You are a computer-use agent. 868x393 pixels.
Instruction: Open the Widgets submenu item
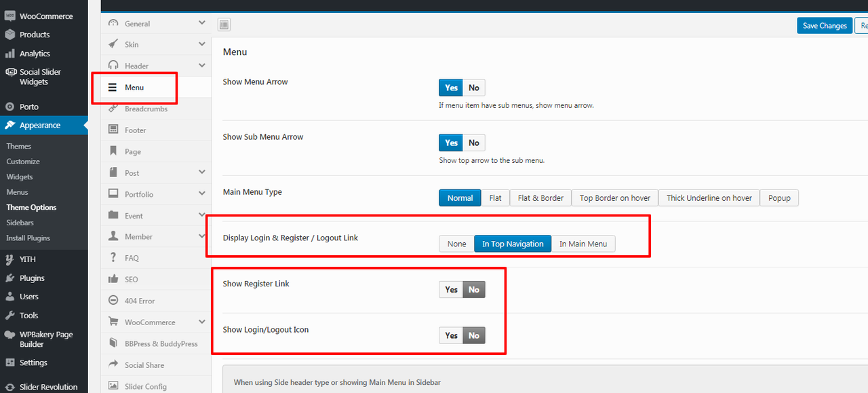20,176
